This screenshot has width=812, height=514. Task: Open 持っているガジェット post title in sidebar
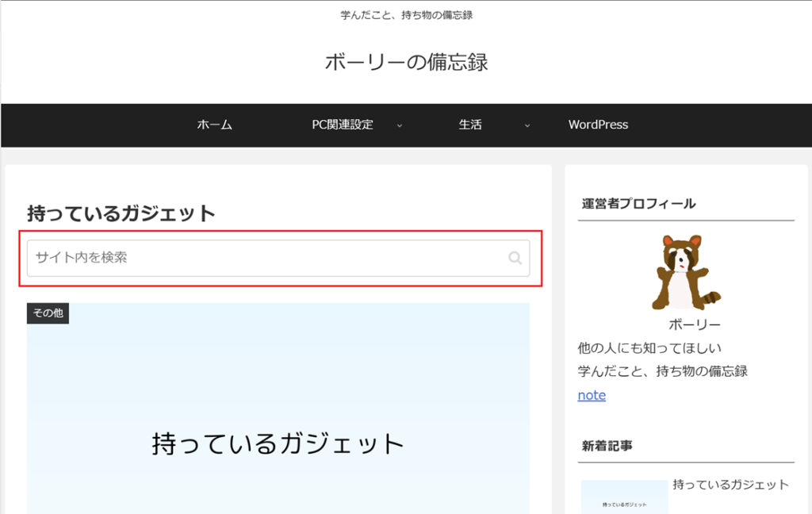[x=730, y=485]
